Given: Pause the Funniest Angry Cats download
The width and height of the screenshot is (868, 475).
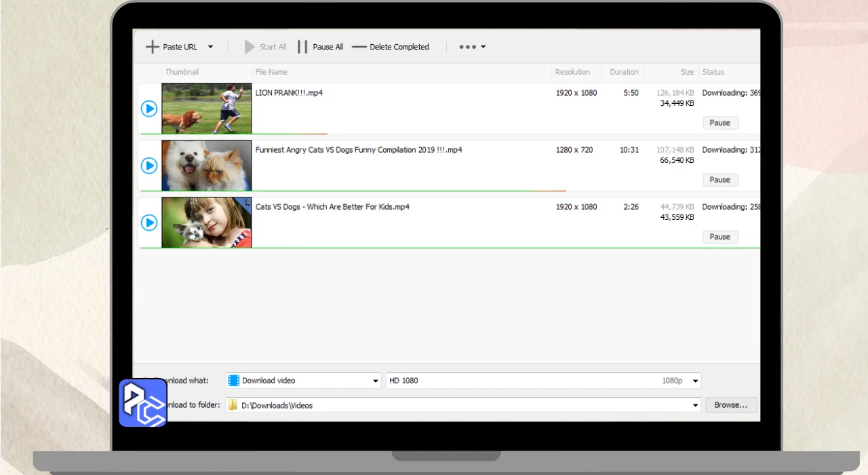Looking at the screenshot, I should 719,180.
